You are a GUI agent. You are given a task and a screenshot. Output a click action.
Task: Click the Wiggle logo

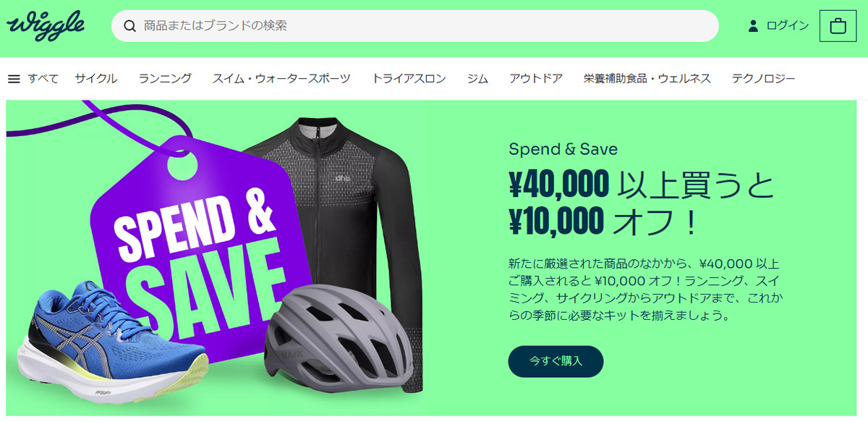click(46, 26)
